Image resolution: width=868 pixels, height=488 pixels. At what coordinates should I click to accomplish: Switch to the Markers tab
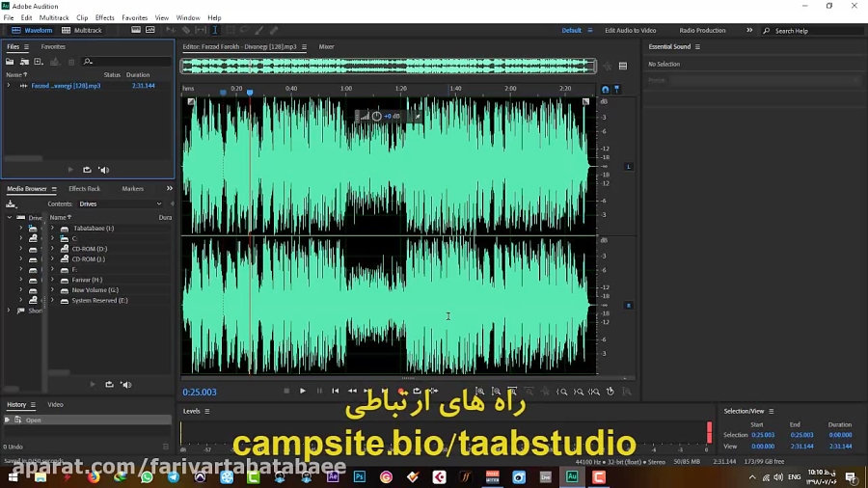[x=133, y=189]
